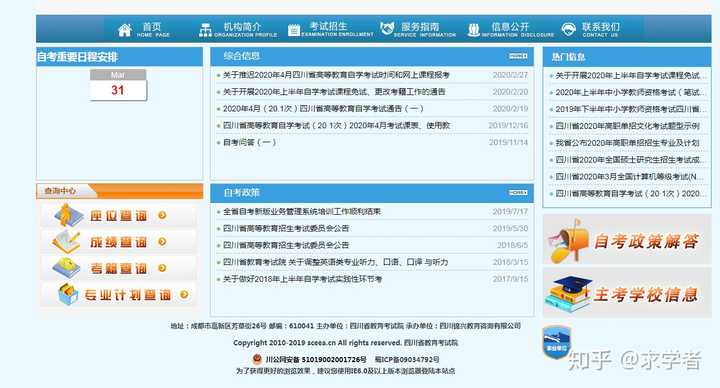Click the telephone icon beside 联系我们
Viewport: 720px width, 388px height.
[x=568, y=29]
